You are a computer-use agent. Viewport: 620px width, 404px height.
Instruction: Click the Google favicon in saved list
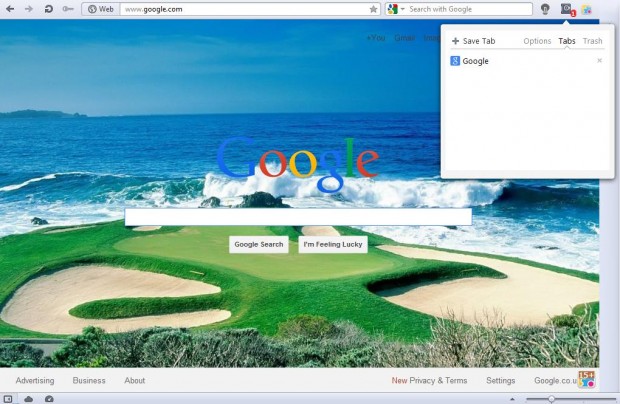(x=455, y=61)
